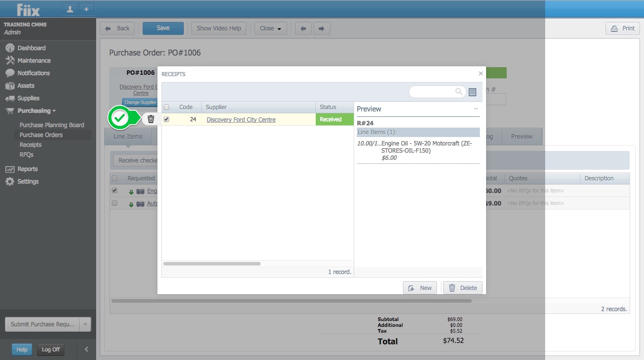Open the Close dropdown button
Screen dimensions: 644x360
[x=271, y=28]
